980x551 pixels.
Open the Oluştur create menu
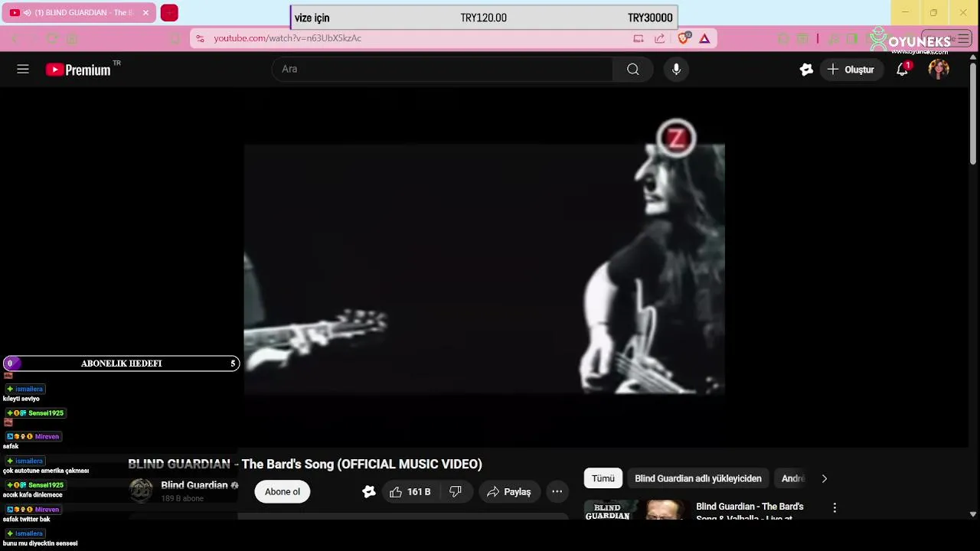[851, 69]
